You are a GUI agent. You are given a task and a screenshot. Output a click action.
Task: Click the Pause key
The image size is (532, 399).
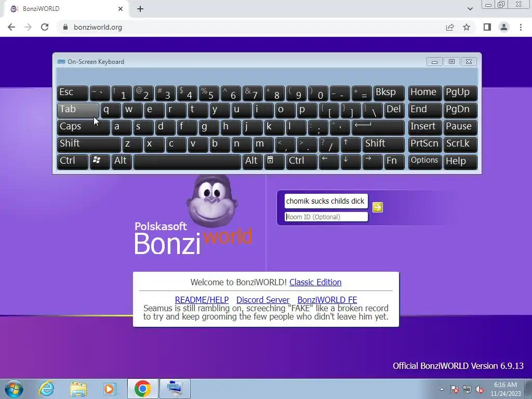[460, 127]
